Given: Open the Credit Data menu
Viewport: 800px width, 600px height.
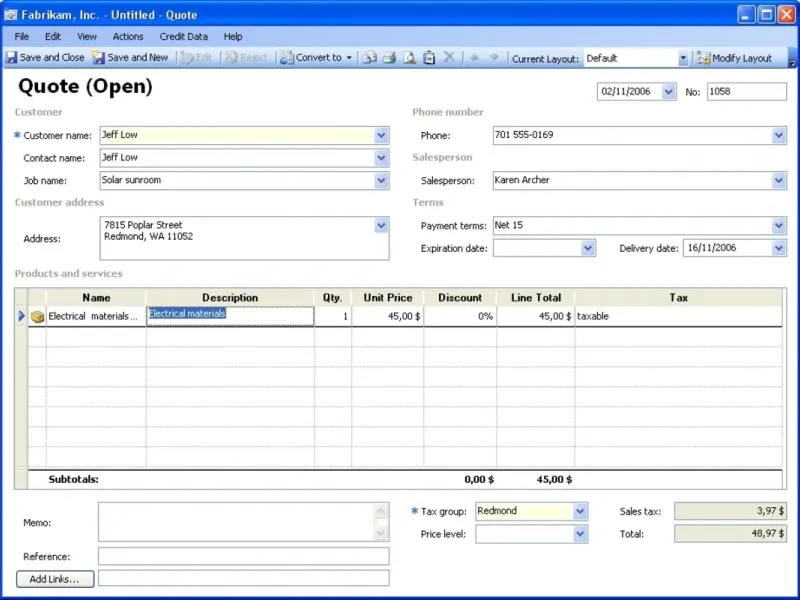Looking at the screenshot, I should pos(184,36).
